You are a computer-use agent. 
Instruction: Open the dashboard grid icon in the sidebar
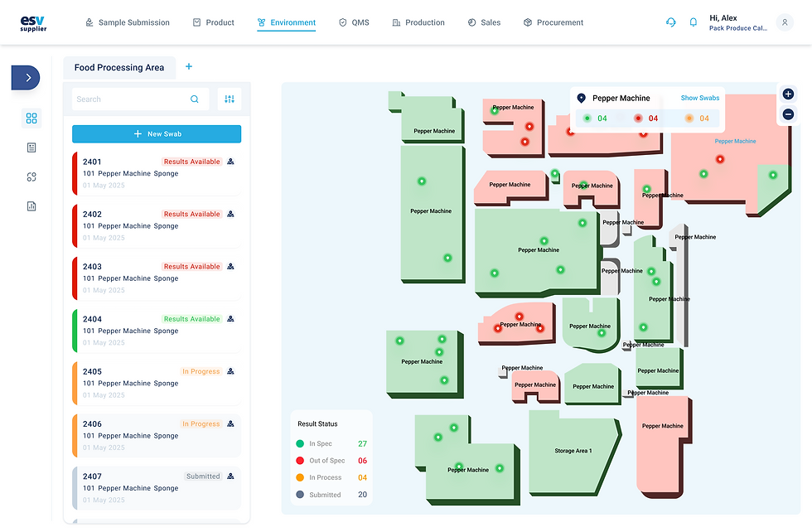coord(31,118)
